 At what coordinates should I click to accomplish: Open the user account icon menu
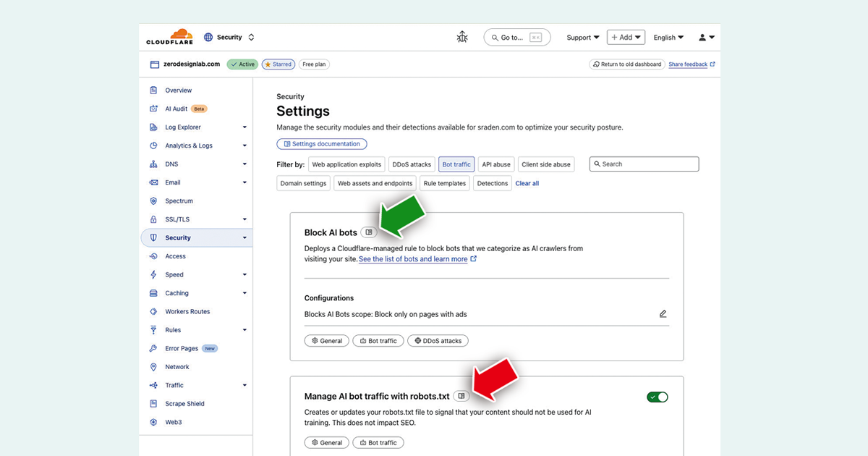706,38
